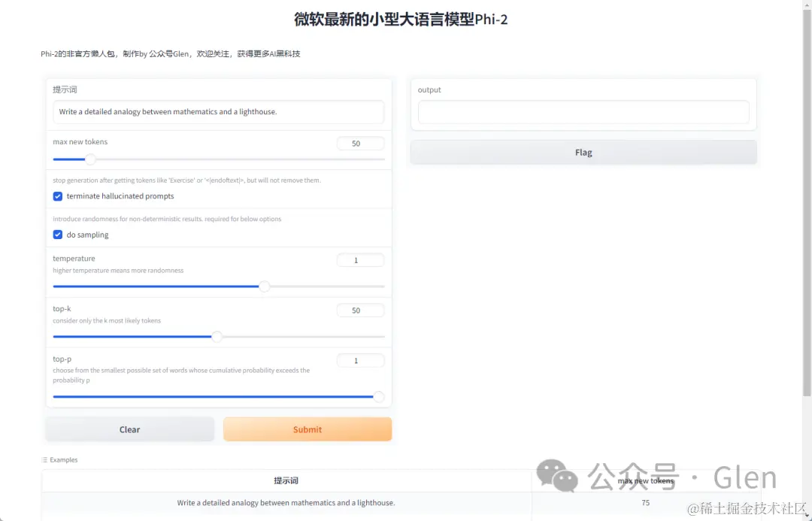The height and width of the screenshot is (521, 812).
Task: Click inside the 提示词 prompt textbox
Action: point(218,112)
